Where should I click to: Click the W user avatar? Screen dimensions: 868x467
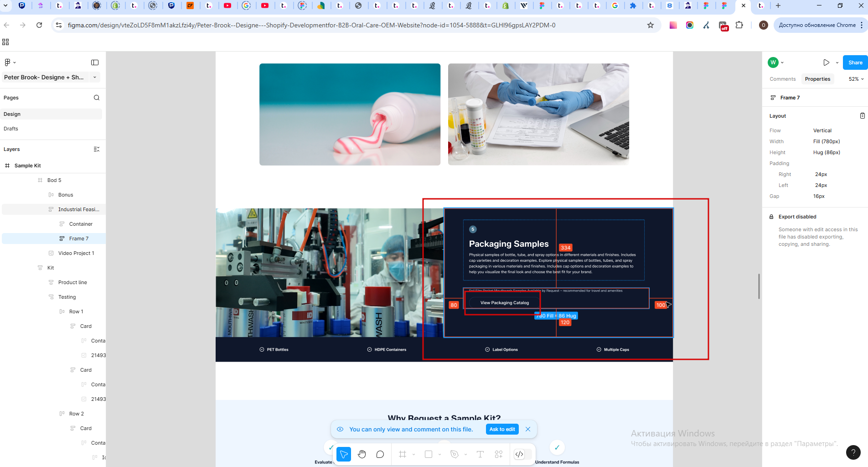tap(773, 62)
